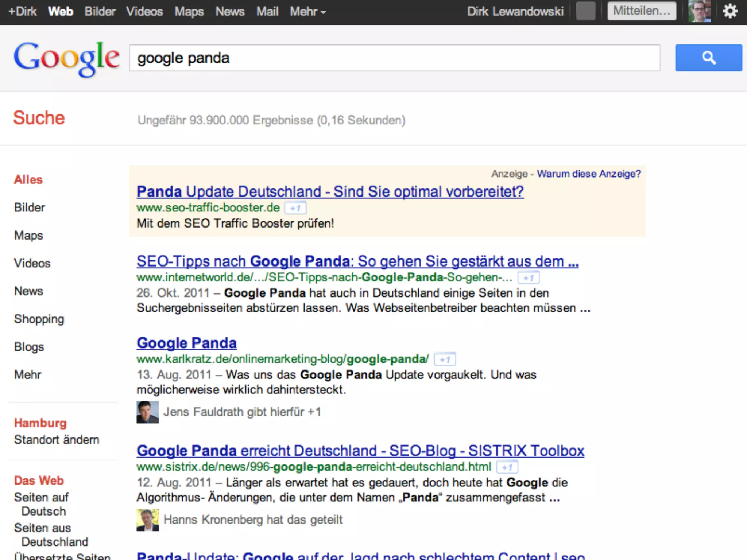Click the +1 button beside seo-traffic-booster.de
The height and width of the screenshot is (560, 747).
[295, 208]
